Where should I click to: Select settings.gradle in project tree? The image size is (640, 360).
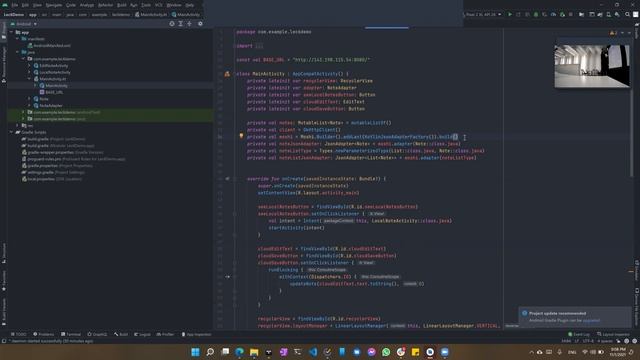53,172
